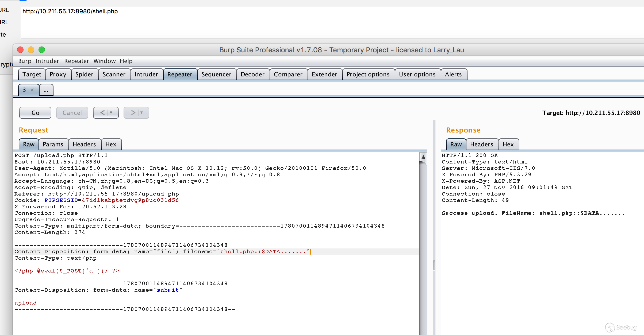Click the history forward arrow button
This screenshot has width=644, height=335.
point(133,113)
